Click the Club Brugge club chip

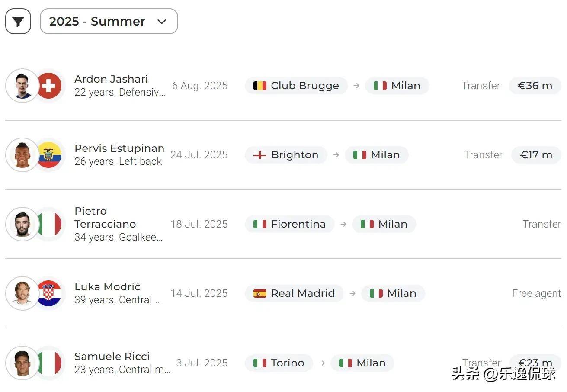[296, 86]
